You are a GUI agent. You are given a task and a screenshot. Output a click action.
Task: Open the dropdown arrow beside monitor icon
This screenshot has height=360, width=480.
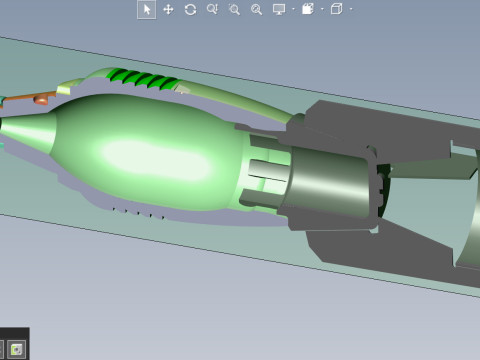point(293,9)
